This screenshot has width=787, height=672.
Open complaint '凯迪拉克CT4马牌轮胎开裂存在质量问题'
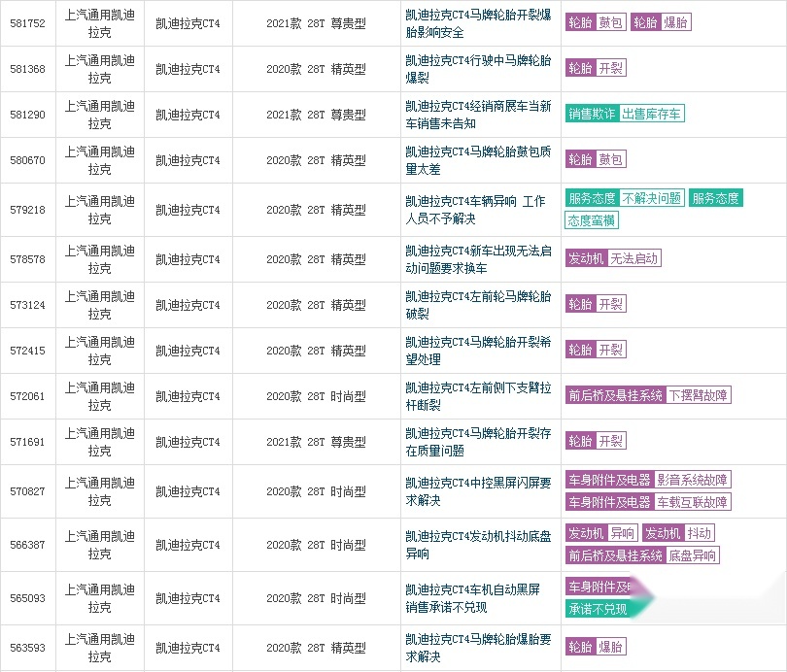pyautogui.click(x=478, y=442)
